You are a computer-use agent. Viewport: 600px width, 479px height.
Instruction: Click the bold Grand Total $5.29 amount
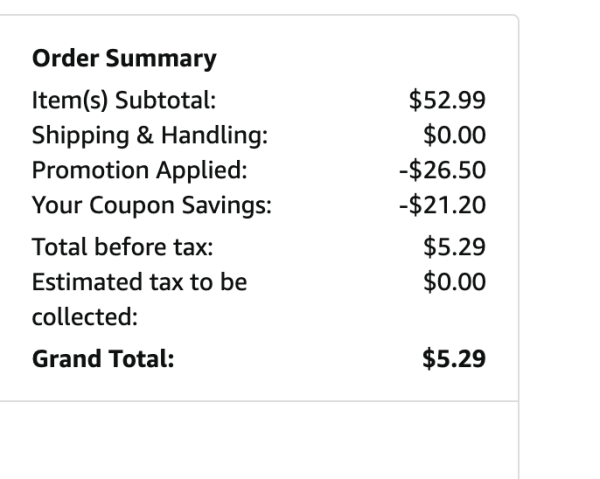[454, 359]
